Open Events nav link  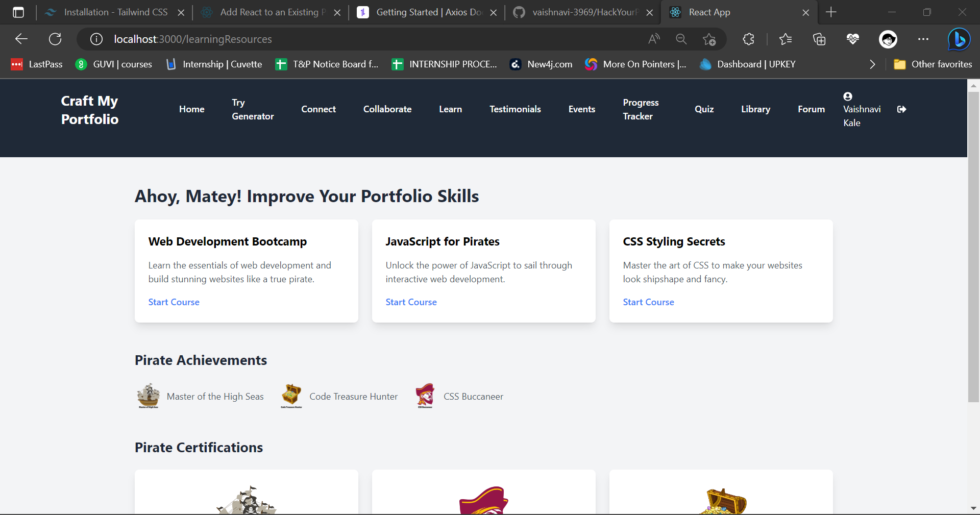coord(582,109)
